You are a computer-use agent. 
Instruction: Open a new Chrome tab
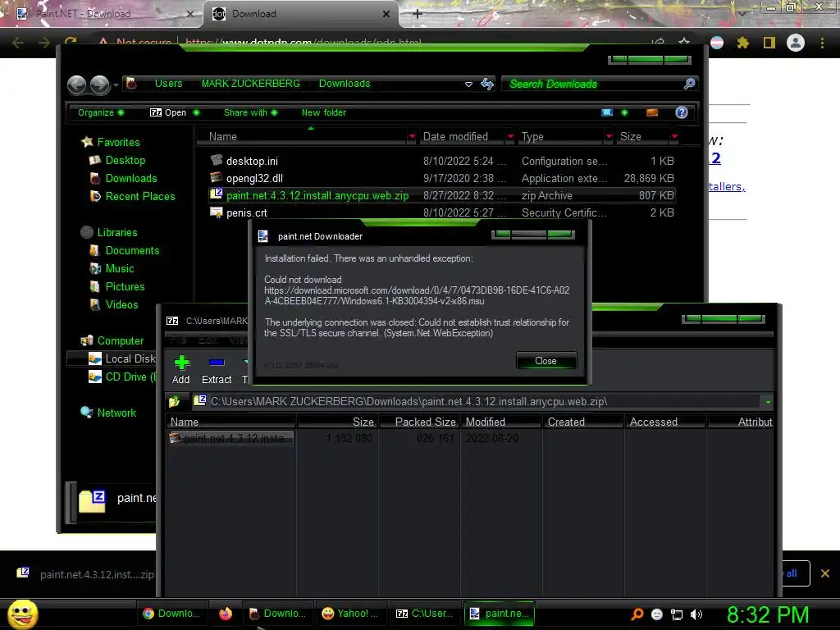[418, 14]
